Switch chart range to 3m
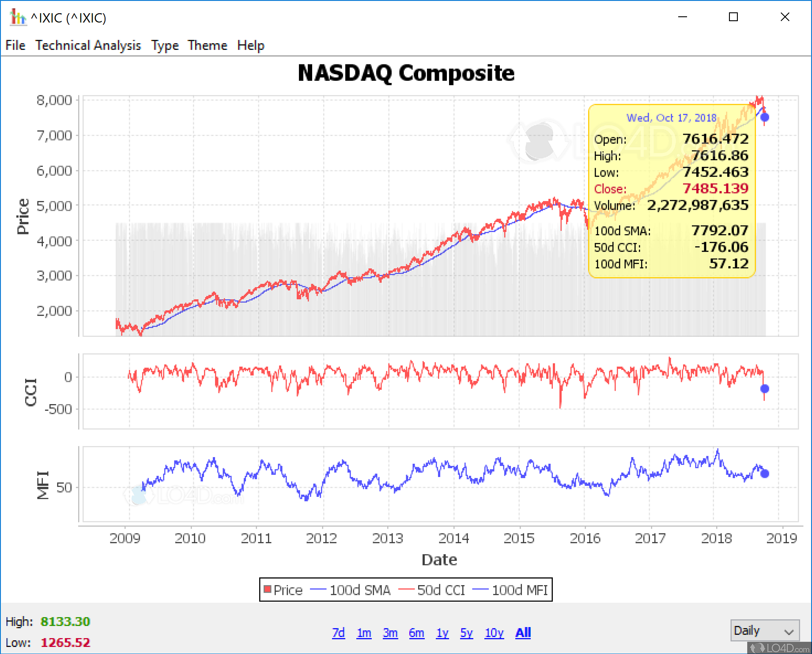The width and height of the screenshot is (812, 654). 390,633
